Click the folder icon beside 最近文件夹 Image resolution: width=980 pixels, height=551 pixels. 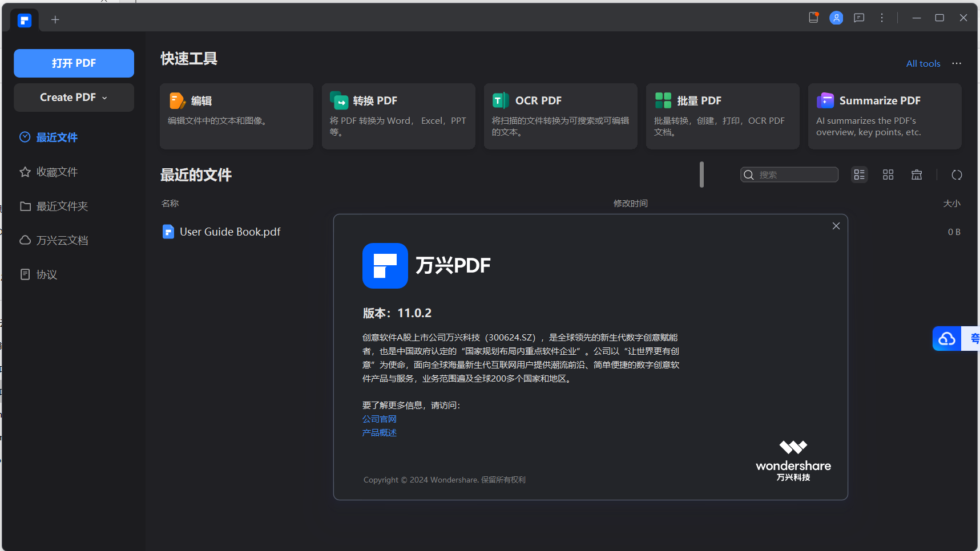click(25, 206)
